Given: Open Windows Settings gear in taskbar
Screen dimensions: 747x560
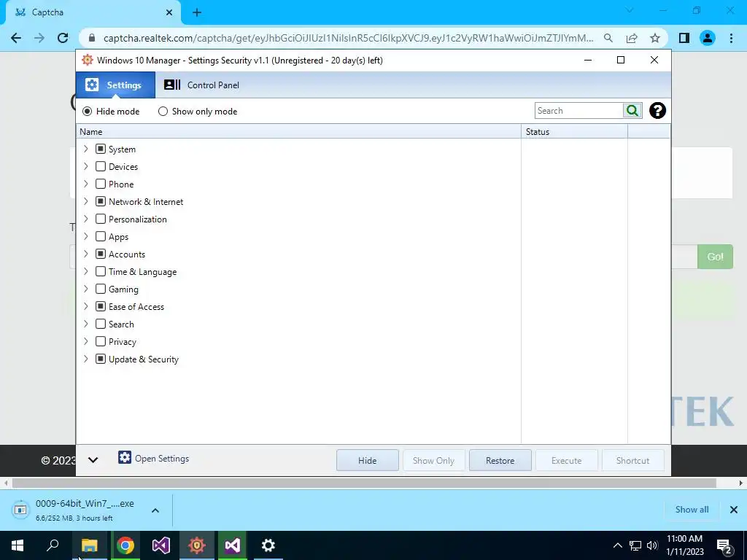Looking at the screenshot, I should 268,545.
